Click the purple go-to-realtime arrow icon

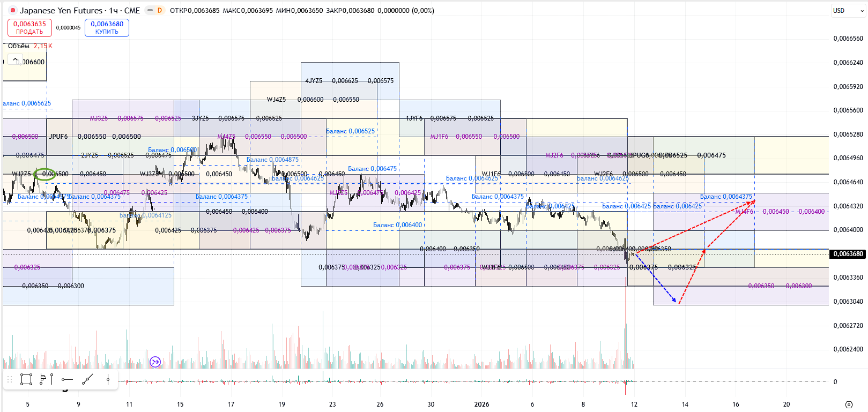click(155, 362)
